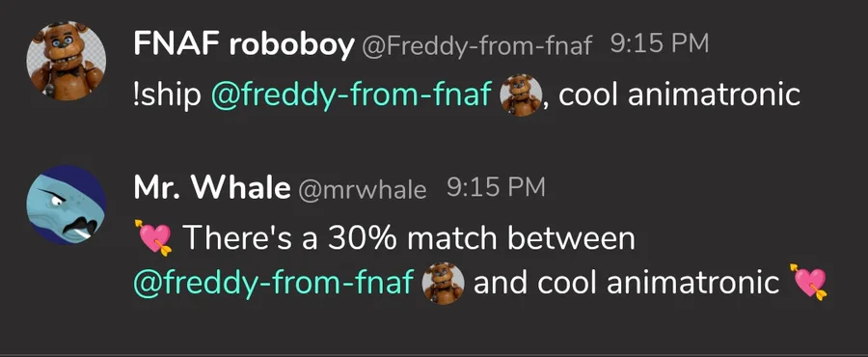Click the heart emoji after "cool animatronic"
868x357 pixels.
[x=810, y=283]
